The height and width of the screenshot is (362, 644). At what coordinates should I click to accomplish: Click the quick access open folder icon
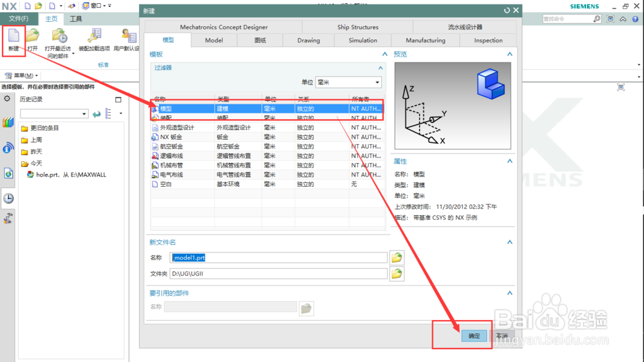(x=38, y=6)
